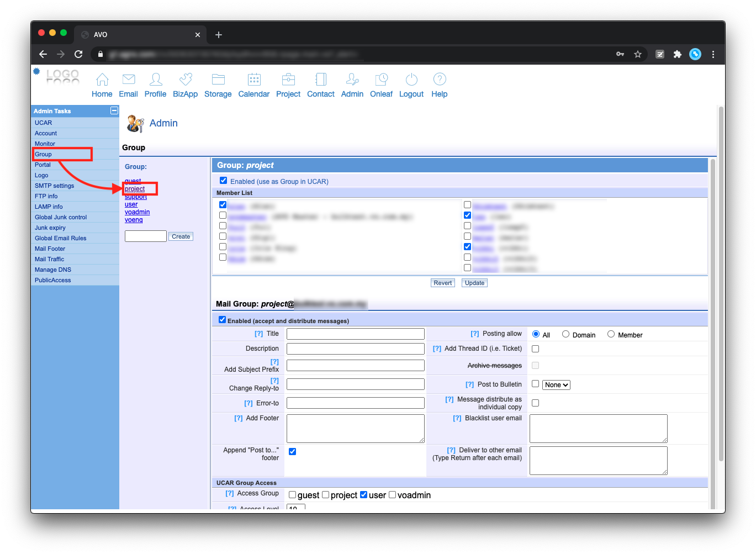Click the Deliver to other email area

(599, 461)
